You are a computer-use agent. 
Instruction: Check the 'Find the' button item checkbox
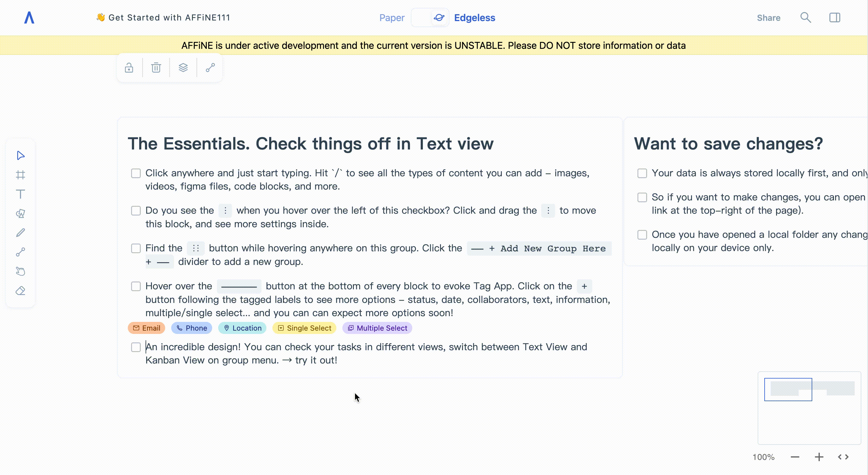tap(136, 248)
